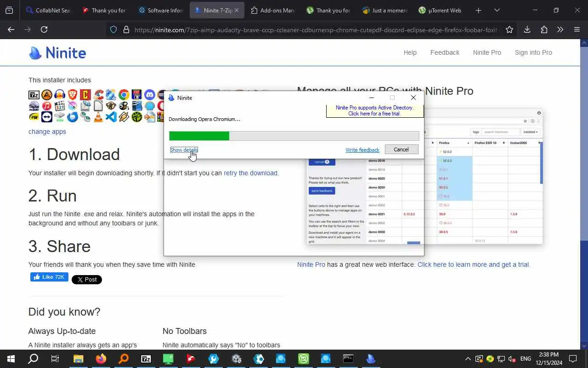Screen dimensions: 588x368
Task: Open the Firefox hamburger menu
Action: (577, 29)
